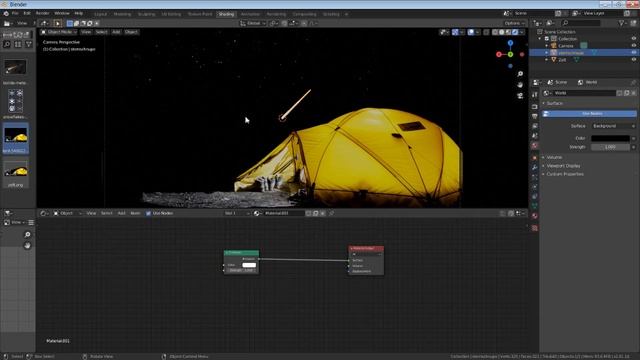The height and width of the screenshot is (360, 640).
Task: Open the Surface Background shader dropdown
Action: (613, 126)
